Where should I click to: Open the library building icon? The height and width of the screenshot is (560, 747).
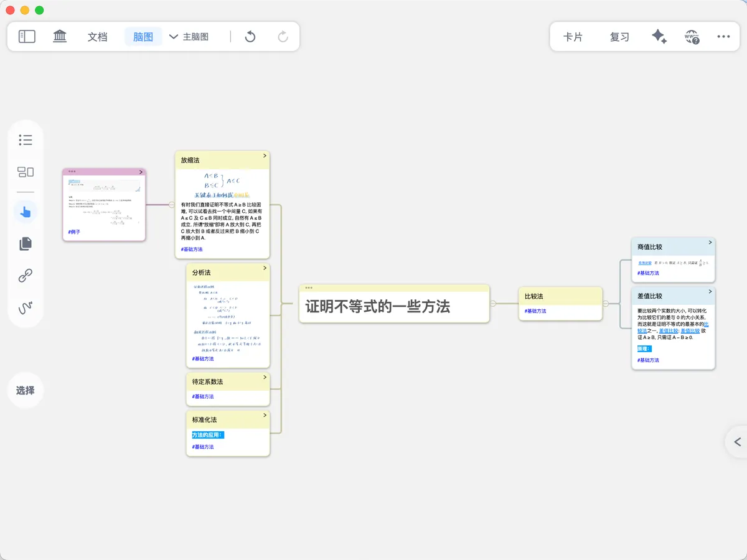[x=60, y=37]
